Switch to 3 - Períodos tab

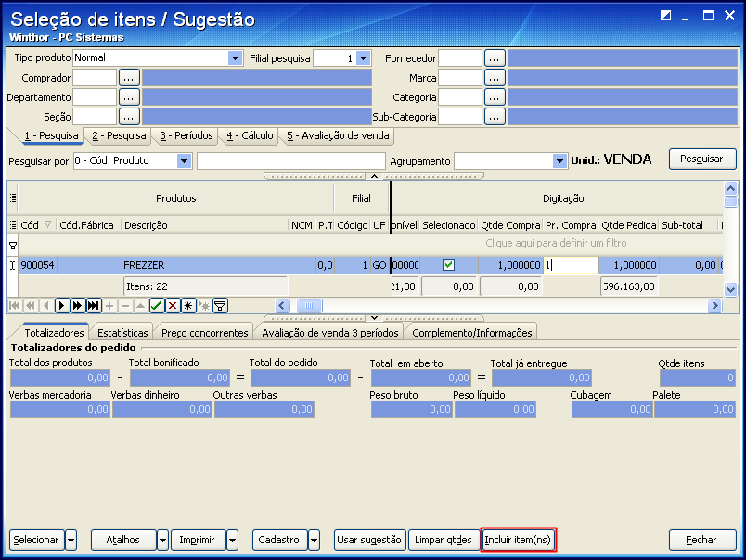coord(186,136)
